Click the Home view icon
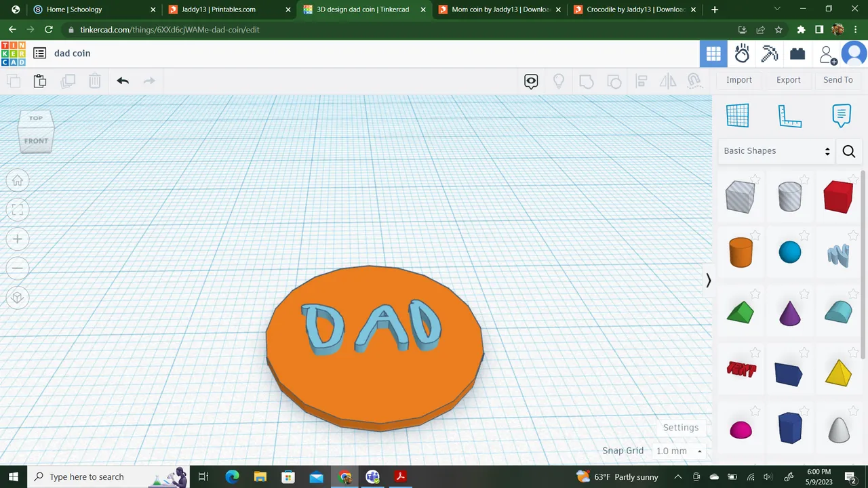Image resolution: width=868 pixels, height=488 pixels. 17,180
